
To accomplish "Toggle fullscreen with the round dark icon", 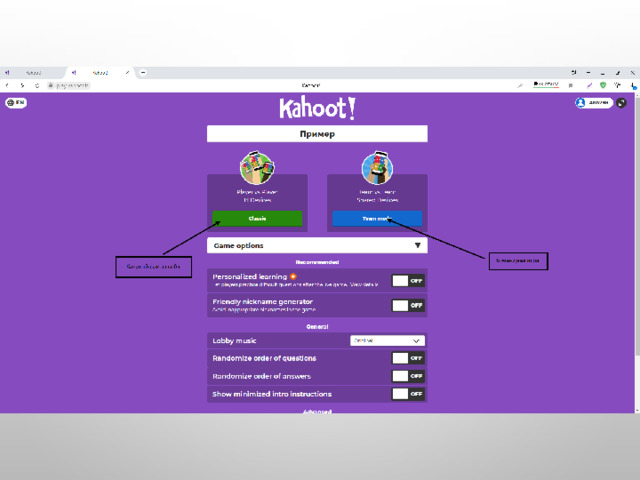I will click(621, 103).
